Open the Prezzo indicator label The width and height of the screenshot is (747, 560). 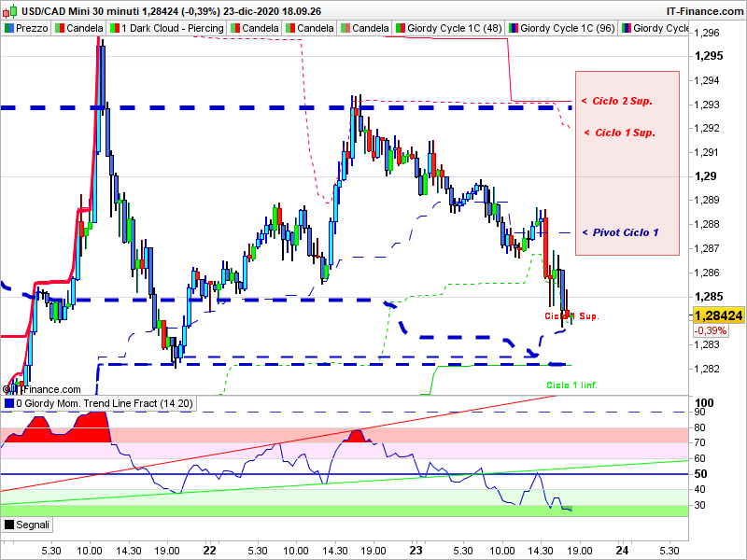26,28
